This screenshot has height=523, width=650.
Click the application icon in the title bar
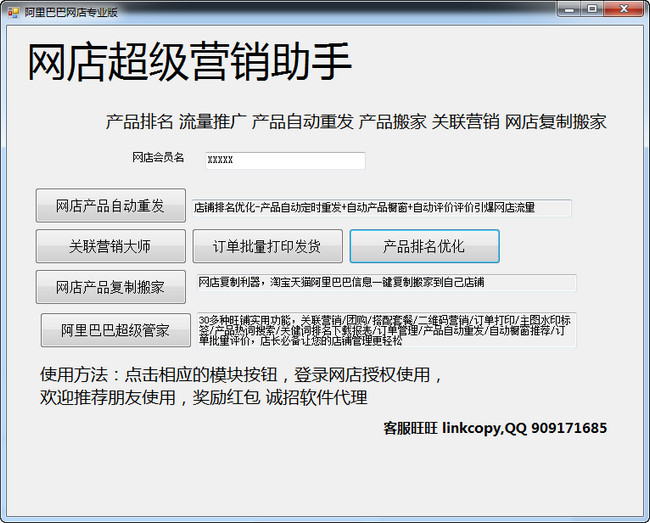point(12,9)
